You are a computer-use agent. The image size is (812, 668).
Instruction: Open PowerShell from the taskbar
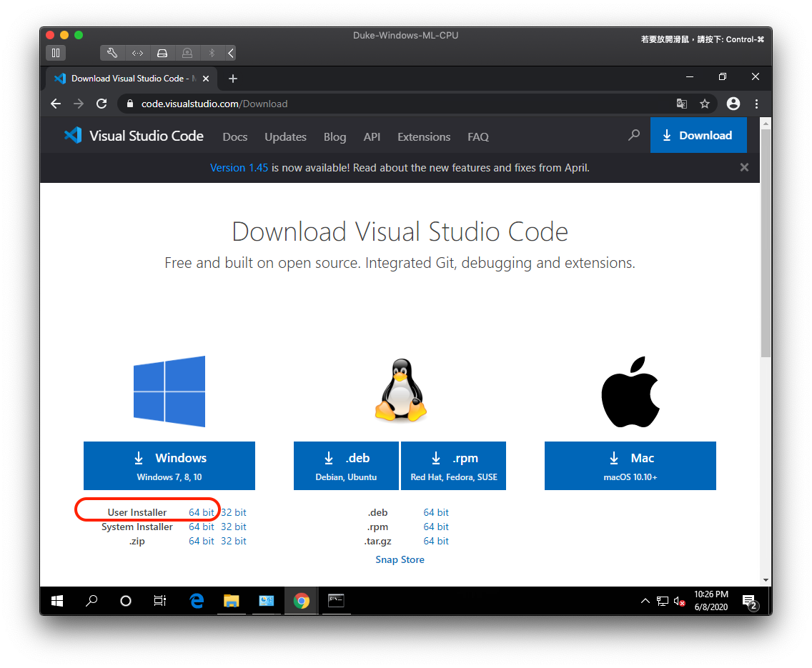point(336,601)
